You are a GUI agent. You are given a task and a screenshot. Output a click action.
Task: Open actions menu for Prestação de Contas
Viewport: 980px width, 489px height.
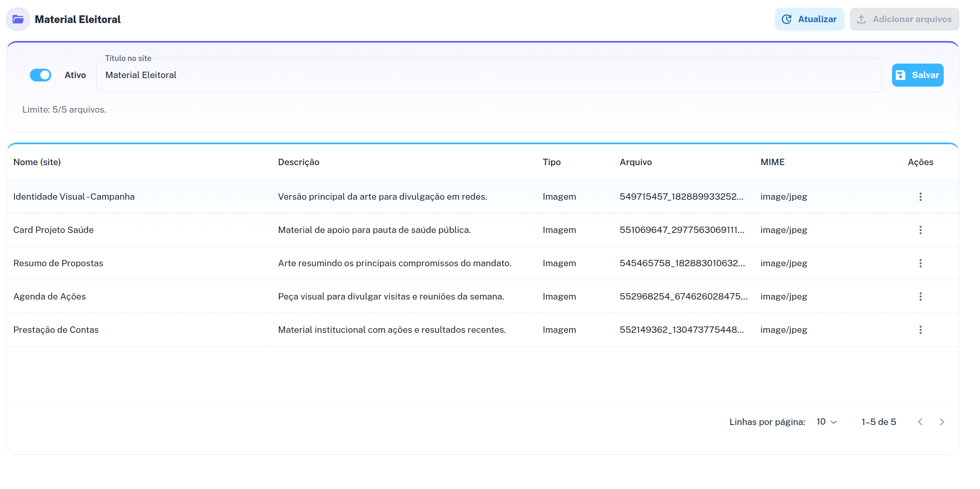920,330
